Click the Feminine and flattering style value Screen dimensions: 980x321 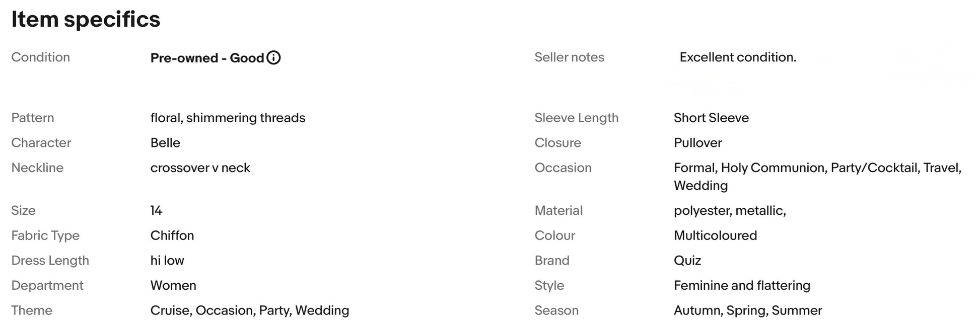point(742,286)
